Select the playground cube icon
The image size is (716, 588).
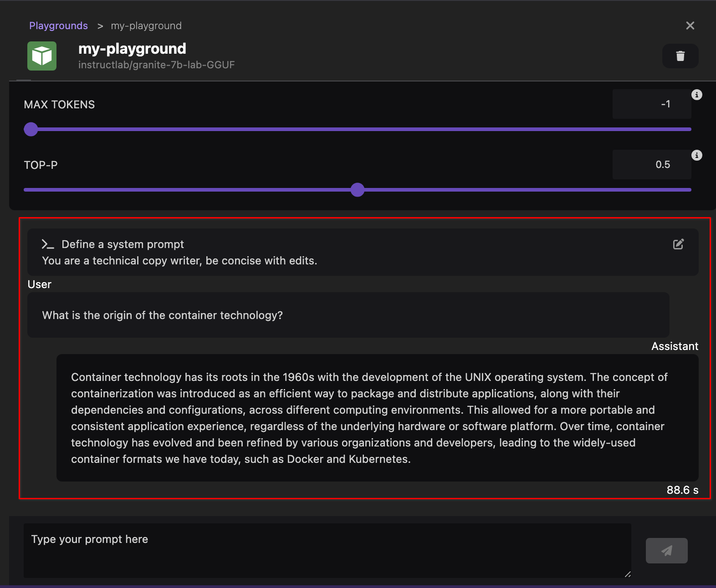coord(41,56)
